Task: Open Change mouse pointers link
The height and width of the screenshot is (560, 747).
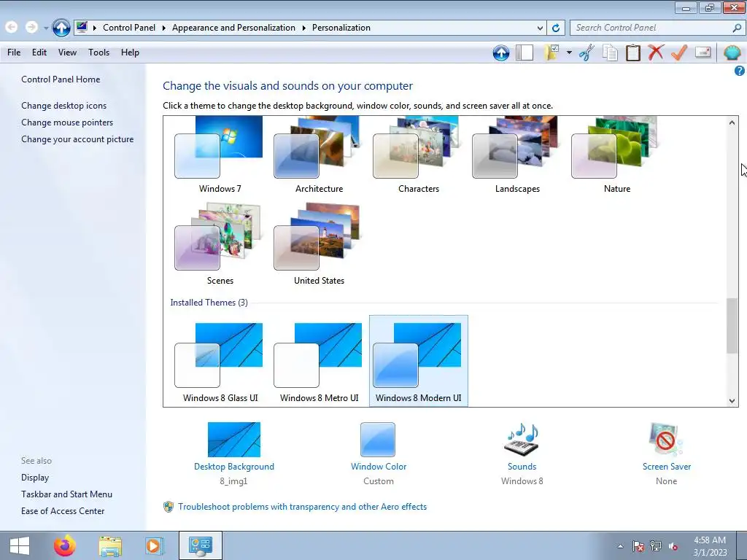Action: (67, 122)
